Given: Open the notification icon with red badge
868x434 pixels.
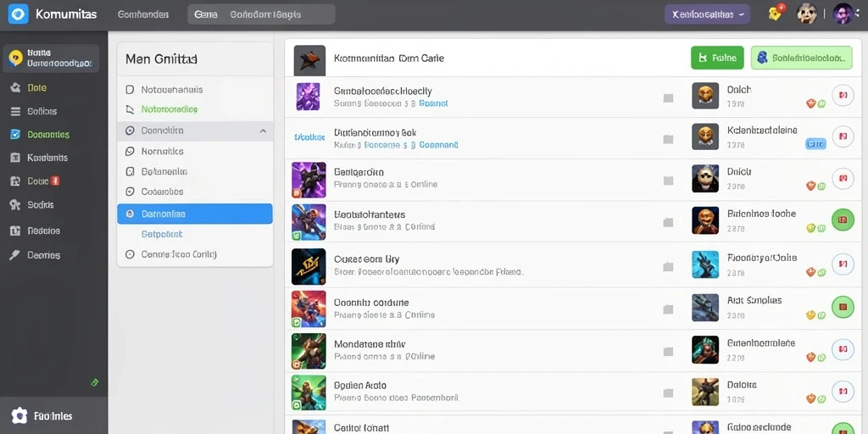Looking at the screenshot, I should point(776,14).
